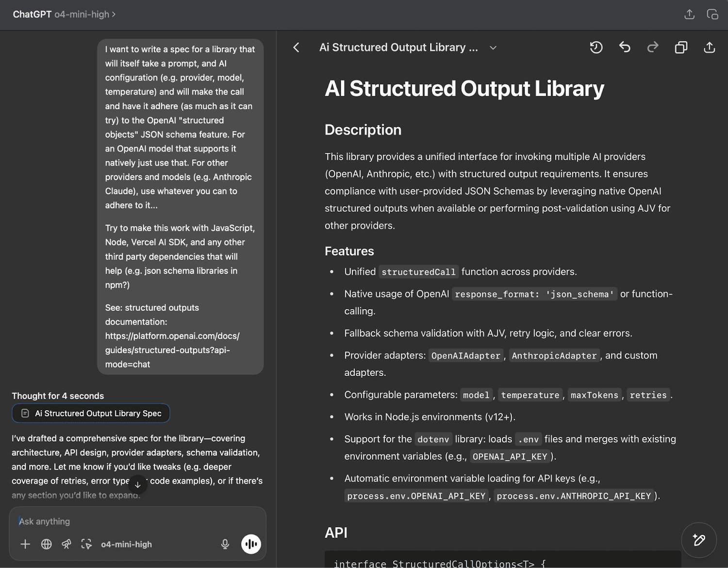Open the Ai Structured Output Library title dropdown

(493, 47)
